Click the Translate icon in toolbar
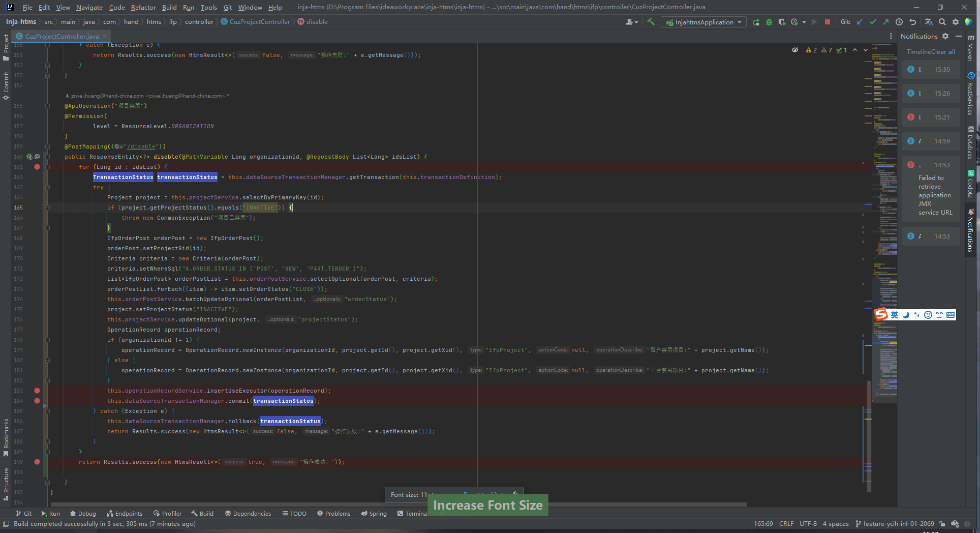 (929, 22)
